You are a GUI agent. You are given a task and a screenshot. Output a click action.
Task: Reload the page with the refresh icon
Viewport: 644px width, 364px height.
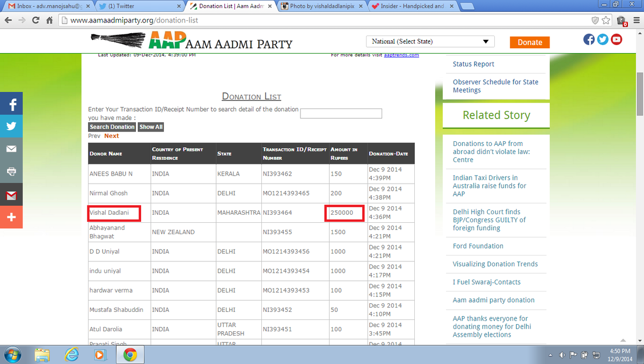[36, 20]
